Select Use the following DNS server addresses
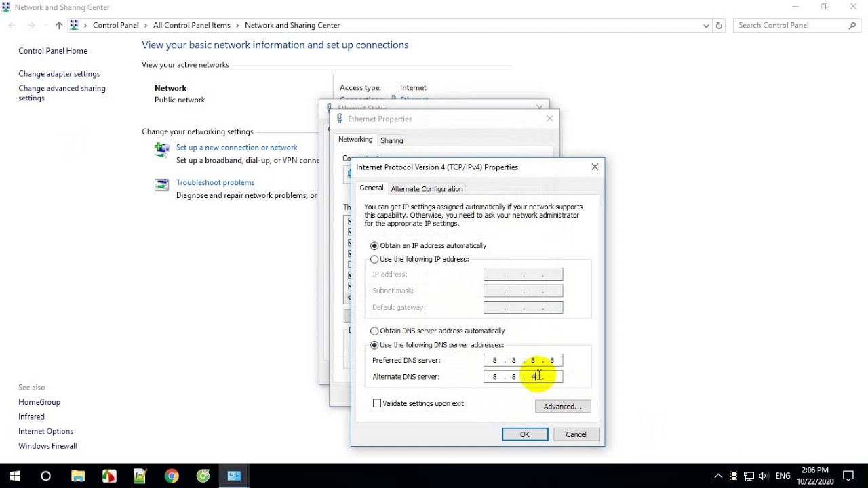The width and height of the screenshot is (868, 488). [437, 345]
